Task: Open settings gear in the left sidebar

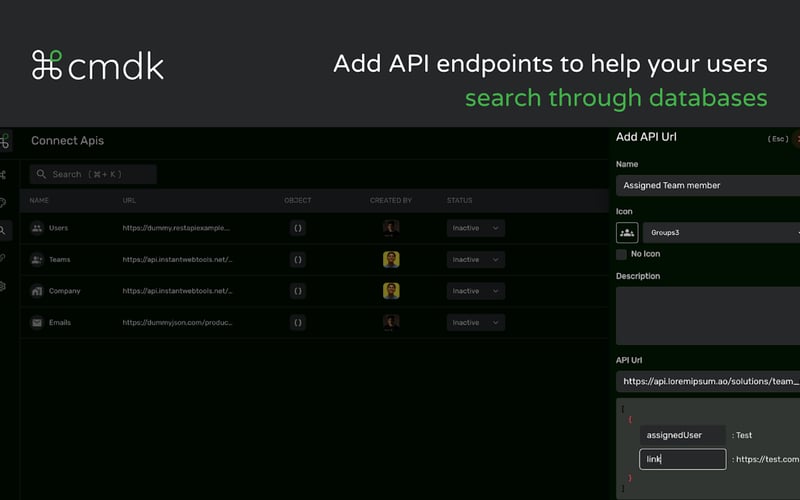Action: pos(3,286)
